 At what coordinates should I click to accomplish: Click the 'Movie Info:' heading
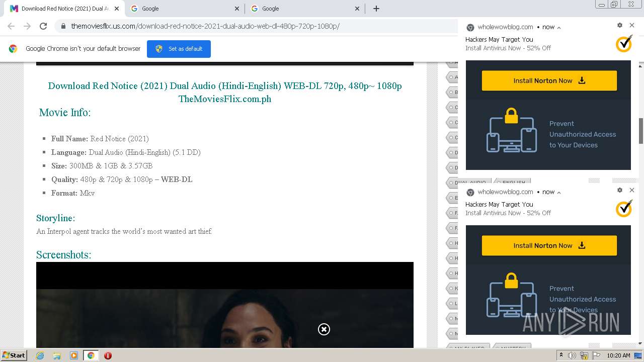[65, 113]
